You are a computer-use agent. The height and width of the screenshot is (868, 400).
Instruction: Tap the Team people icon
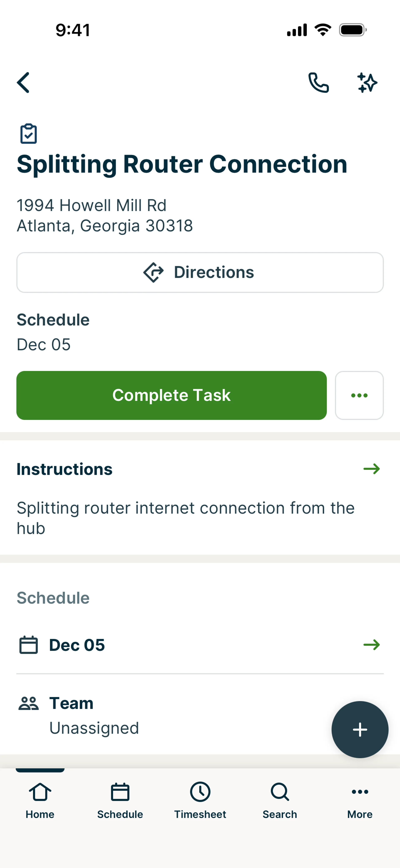pos(29,704)
